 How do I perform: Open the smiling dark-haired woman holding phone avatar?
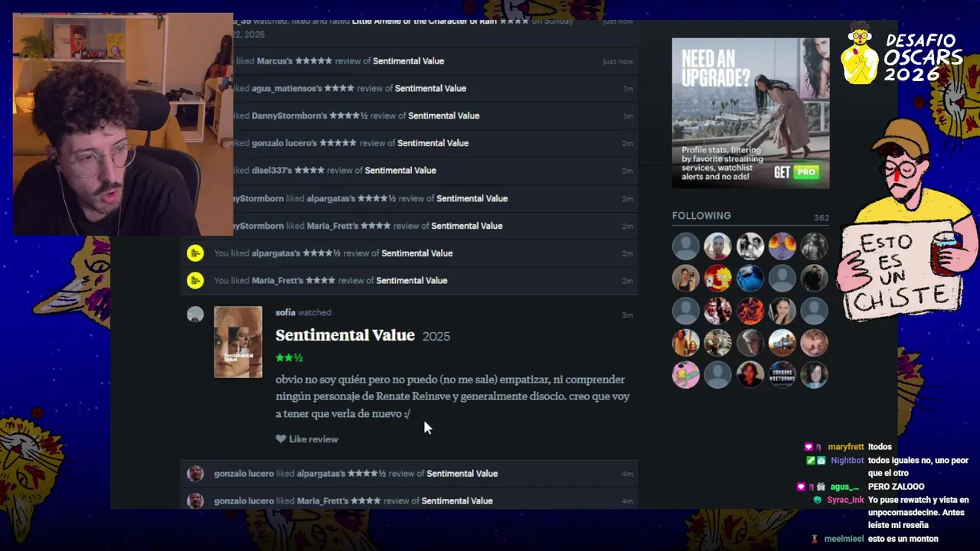782,311
